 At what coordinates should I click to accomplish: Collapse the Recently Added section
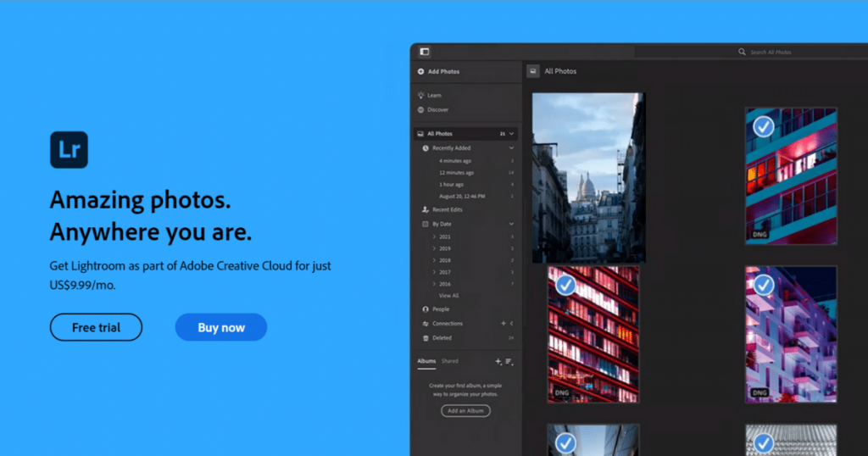pyautogui.click(x=511, y=148)
